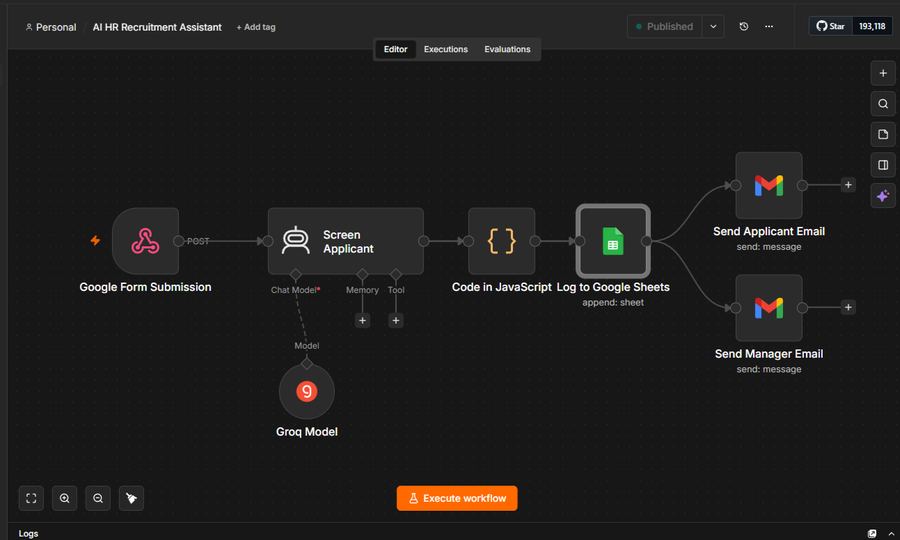
Task: Open the Code in JavaScript node
Action: [502, 241]
